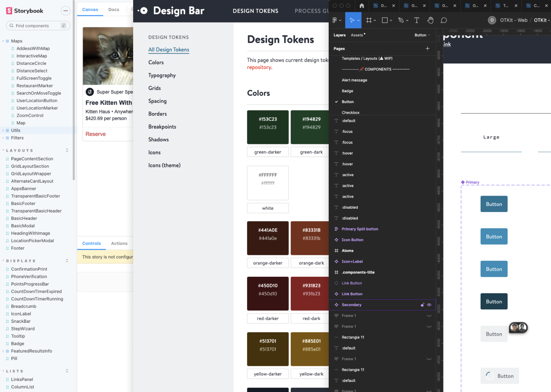Viewport: 551px width, 392px height.
Task: Open the Figma main menu icon
Action: [x=335, y=20]
